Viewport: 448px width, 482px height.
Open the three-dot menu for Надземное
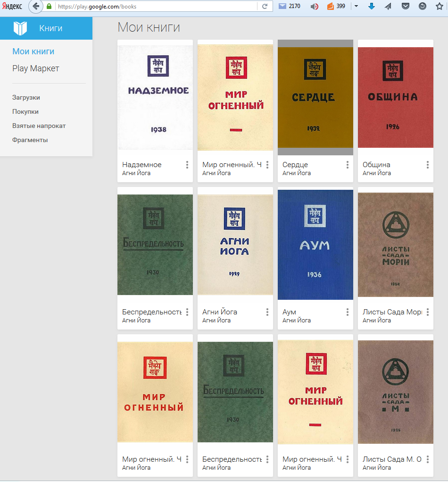coord(187,165)
